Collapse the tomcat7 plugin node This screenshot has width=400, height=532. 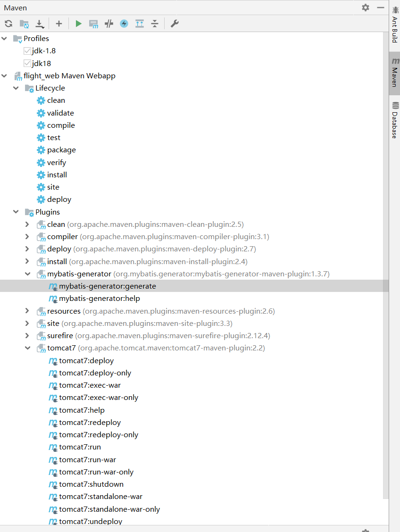point(27,348)
